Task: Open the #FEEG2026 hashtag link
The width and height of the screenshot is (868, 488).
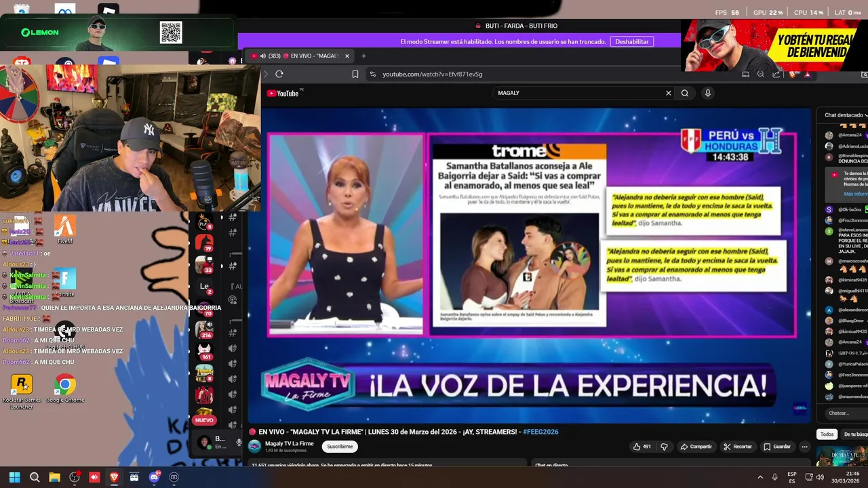Action: [540, 432]
